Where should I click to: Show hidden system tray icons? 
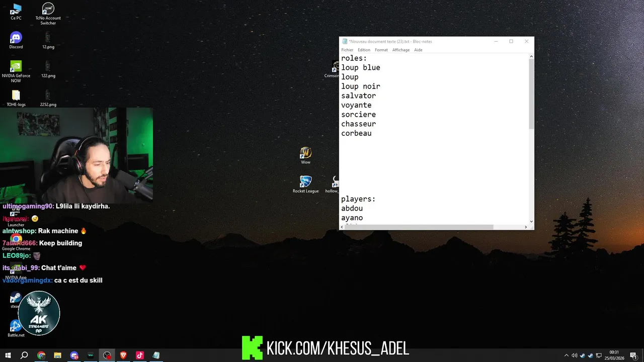point(567,355)
